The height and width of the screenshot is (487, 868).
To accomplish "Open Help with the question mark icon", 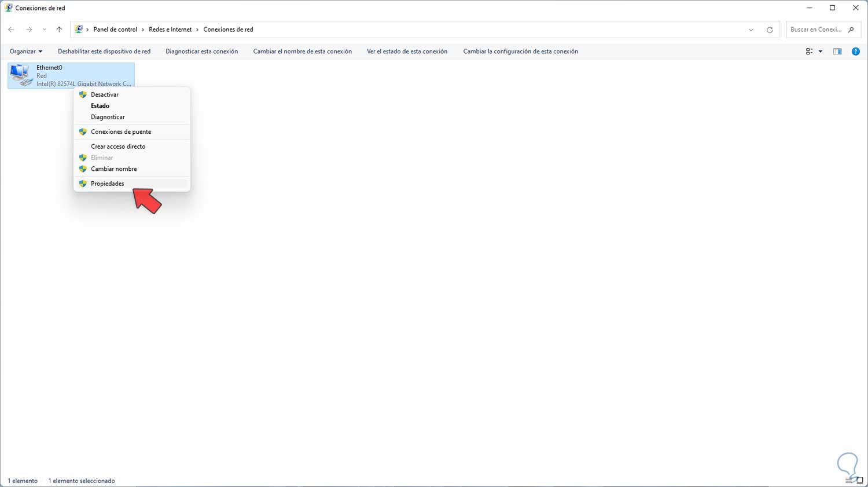I will (856, 52).
